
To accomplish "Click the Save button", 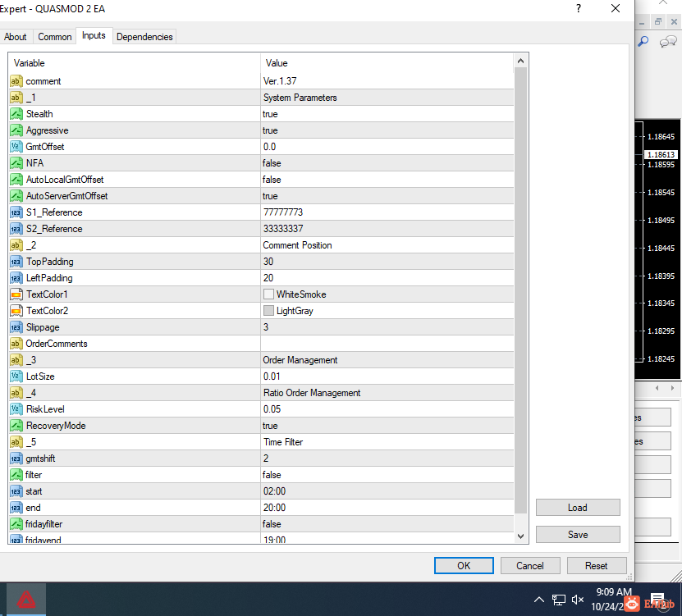I will [x=578, y=534].
